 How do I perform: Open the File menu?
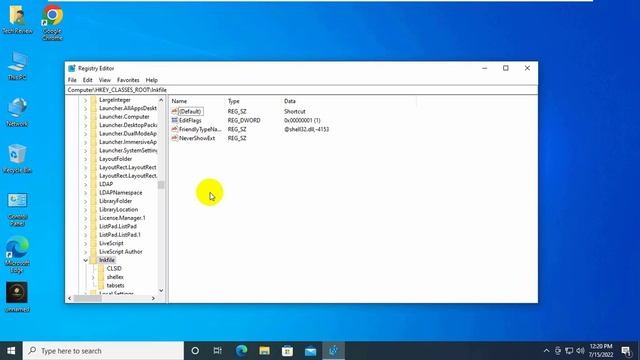[x=72, y=80]
